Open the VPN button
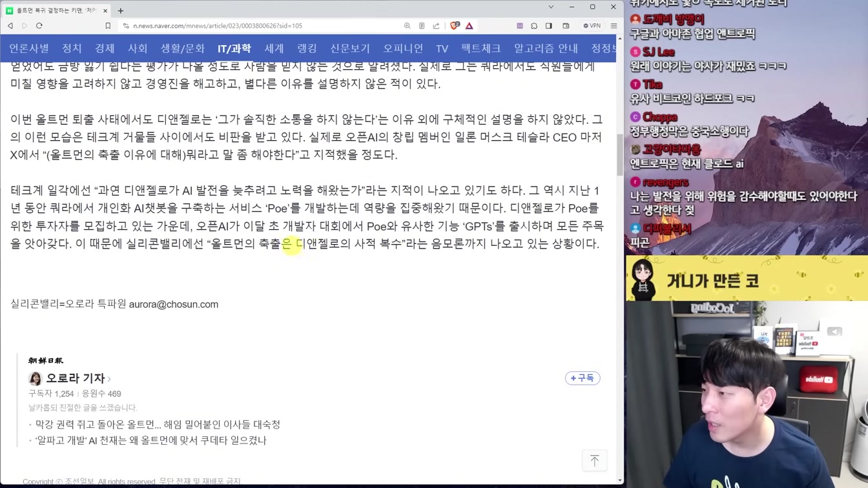This screenshot has width=868, height=488. click(x=592, y=26)
